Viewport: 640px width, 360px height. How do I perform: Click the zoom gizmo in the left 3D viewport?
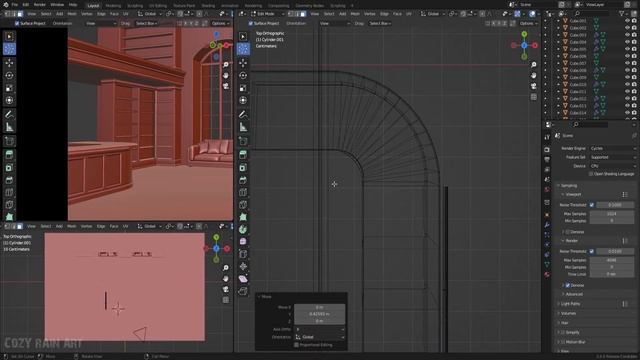click(226, 65)
